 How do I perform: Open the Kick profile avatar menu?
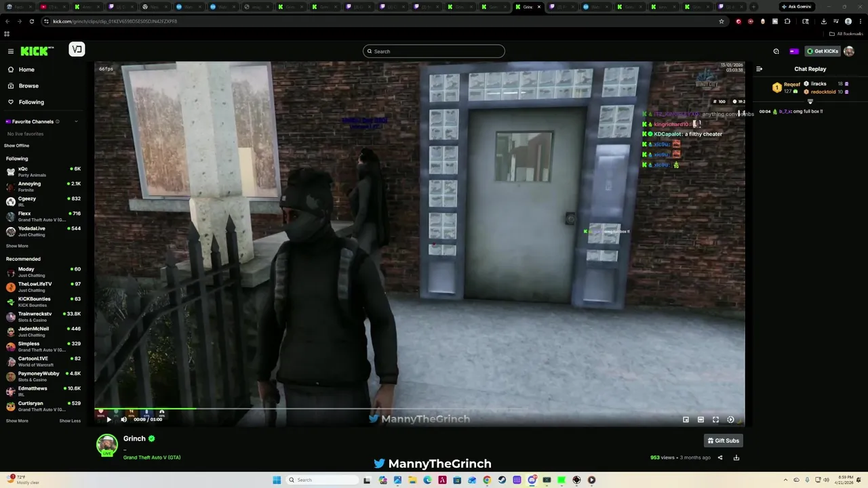click(x=849, y=51)
